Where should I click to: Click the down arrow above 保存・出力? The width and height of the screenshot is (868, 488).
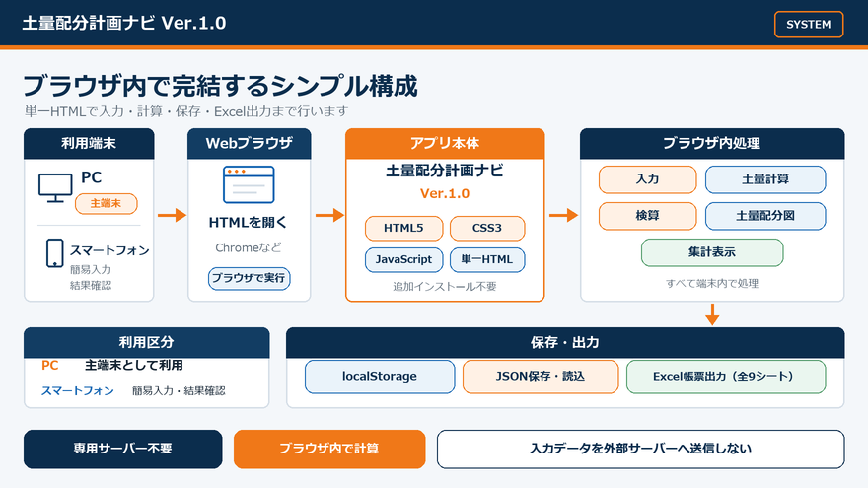(x=712, y=314)
